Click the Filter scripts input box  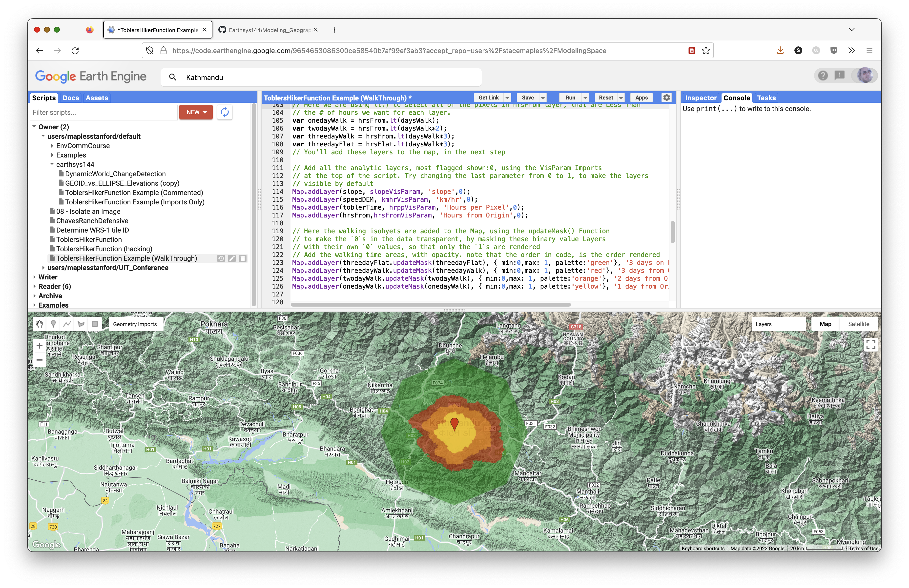tap(103, 112)
